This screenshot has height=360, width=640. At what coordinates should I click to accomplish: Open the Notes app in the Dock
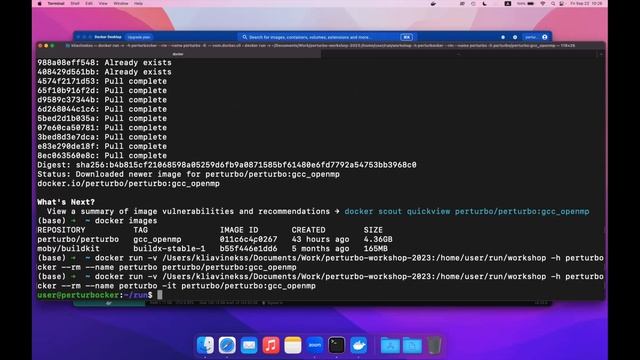[x=293, y=345]
